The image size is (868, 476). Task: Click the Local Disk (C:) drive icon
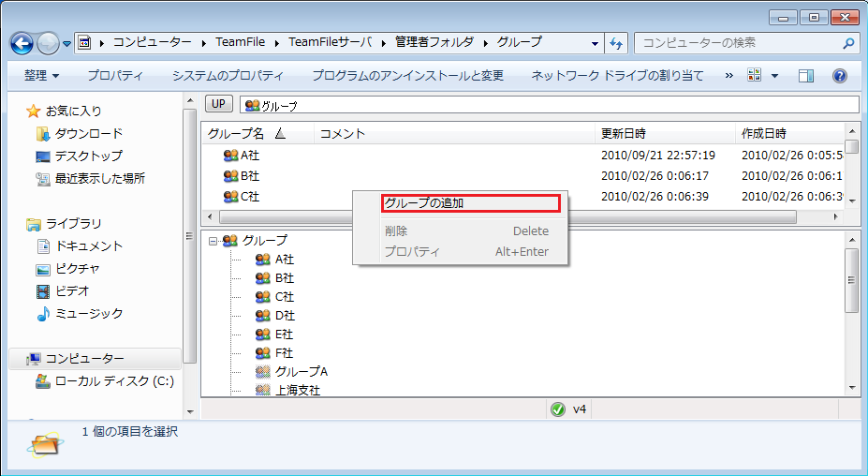[x=42, y=381]
